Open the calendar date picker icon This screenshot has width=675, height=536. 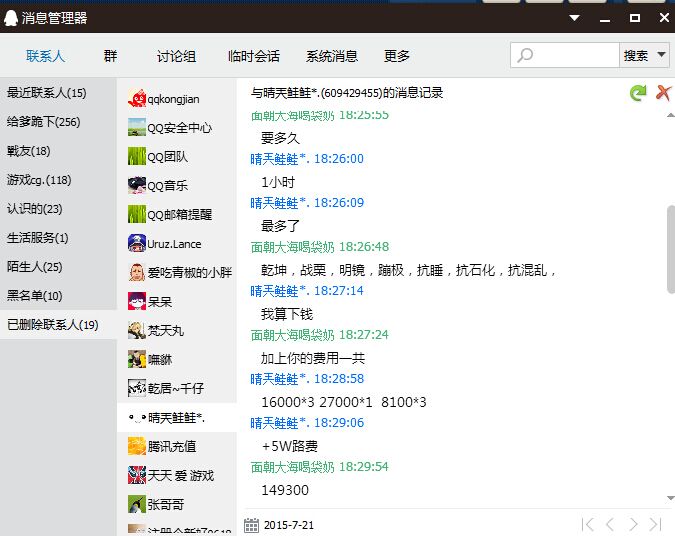(x=252, y=525)
